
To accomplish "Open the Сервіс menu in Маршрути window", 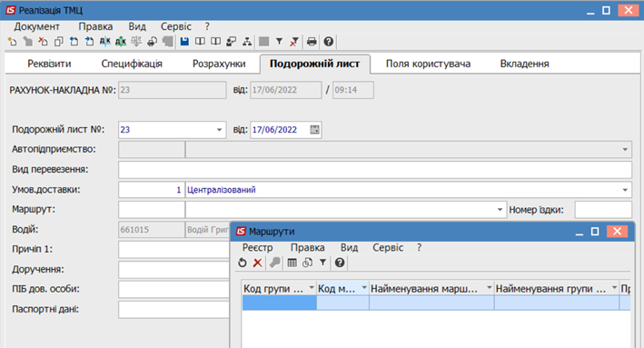I will pos(388,248).
